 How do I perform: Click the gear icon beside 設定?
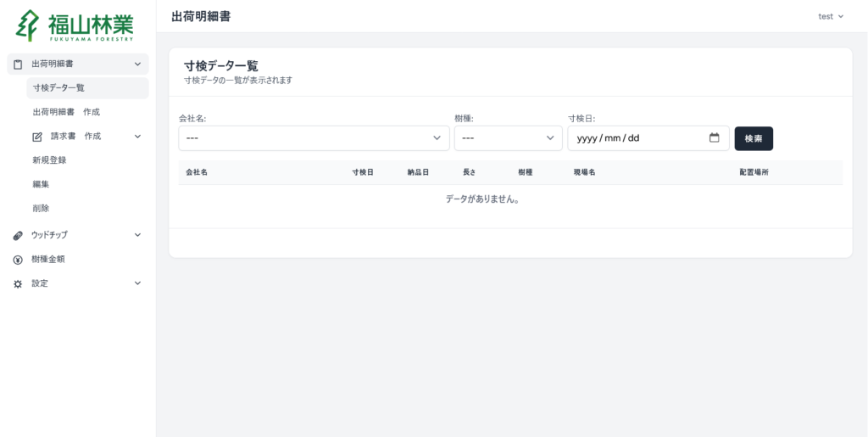[18, 283]
